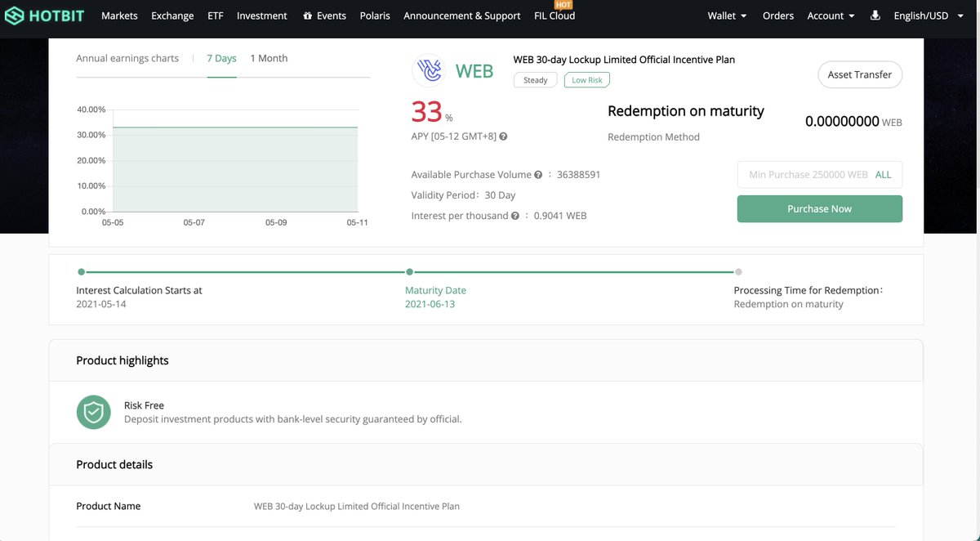Viewport: 980px width, 541px height.
Task: Open the Account dropdown menu
Action: point(831,16)
